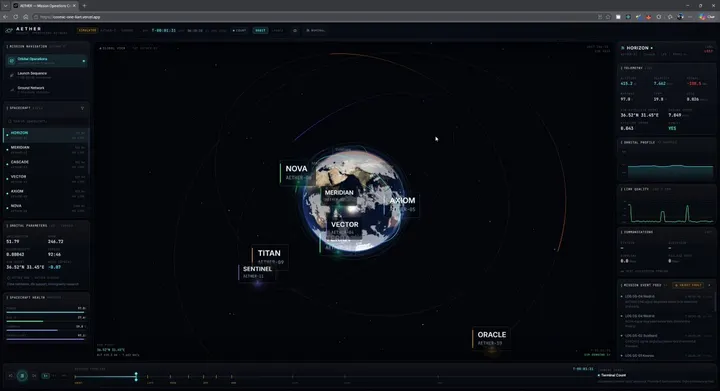The height and width of the screenshot is (391, 720).
Task: Click the Orbital Operations globe icon
Action: point(11,61)
